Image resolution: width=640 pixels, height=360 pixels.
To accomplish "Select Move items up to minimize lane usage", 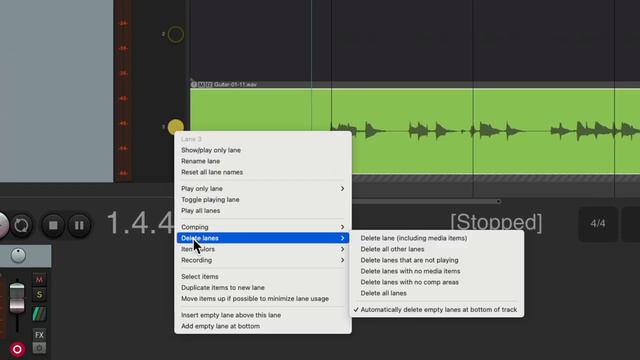I will (262, 299).
